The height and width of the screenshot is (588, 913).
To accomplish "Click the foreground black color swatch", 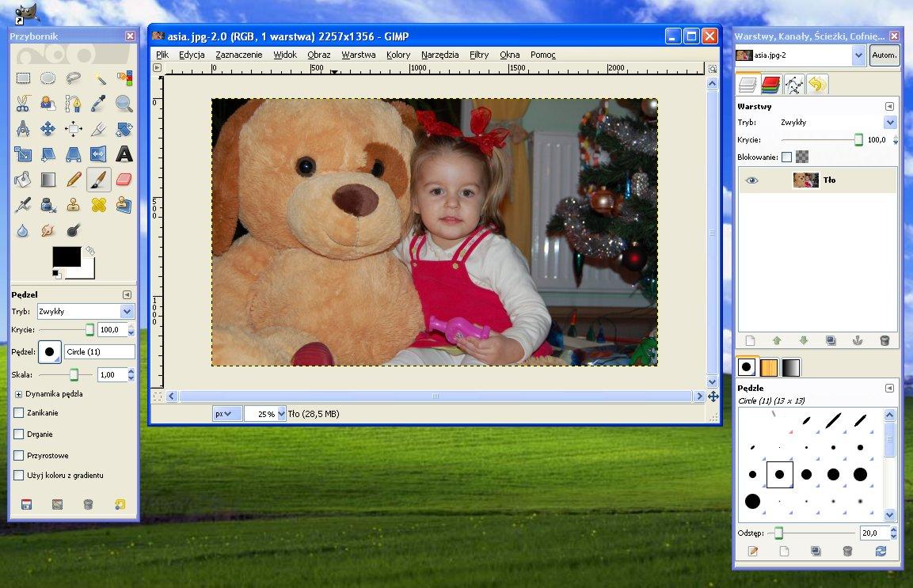I will (x=67, y=256).
